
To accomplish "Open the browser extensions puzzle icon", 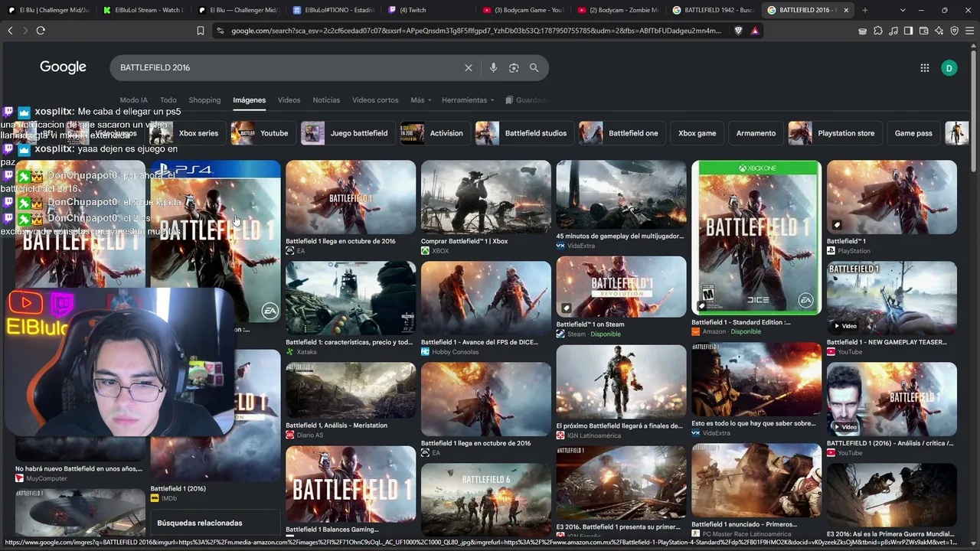I will [x=878, y=31].
